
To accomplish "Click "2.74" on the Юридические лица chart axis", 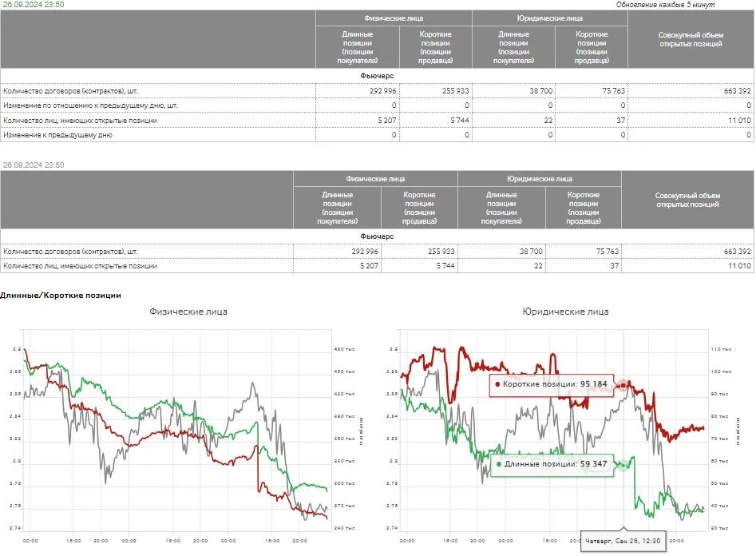I will (x=392, y=528).
